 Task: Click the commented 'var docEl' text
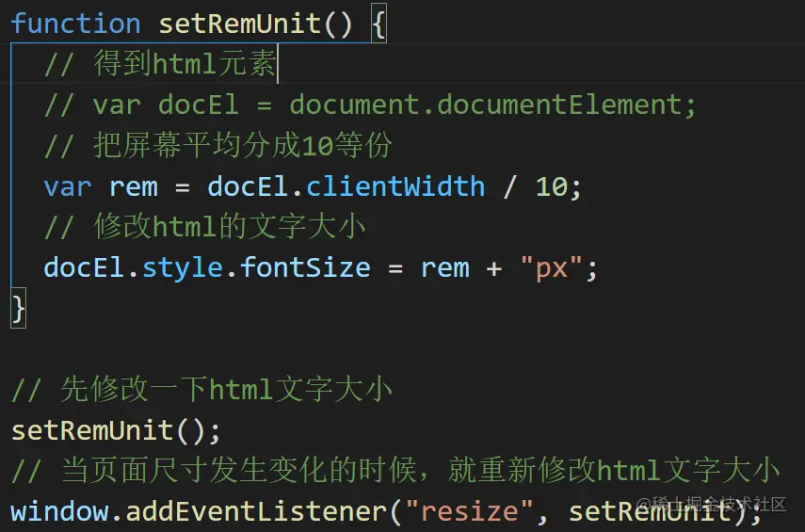pos(166,105)
